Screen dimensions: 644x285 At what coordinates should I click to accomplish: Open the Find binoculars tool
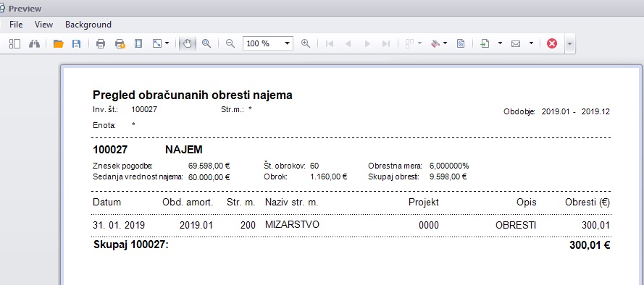35,43
